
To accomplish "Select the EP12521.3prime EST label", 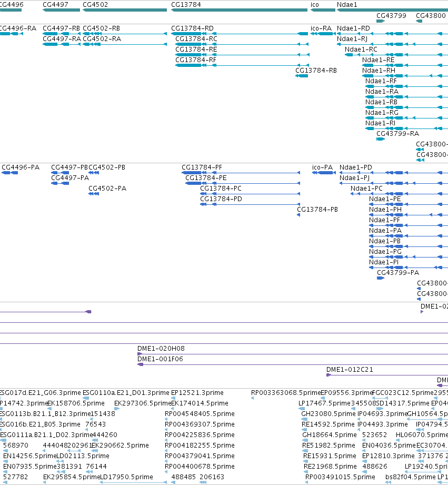I will [197, 392].
